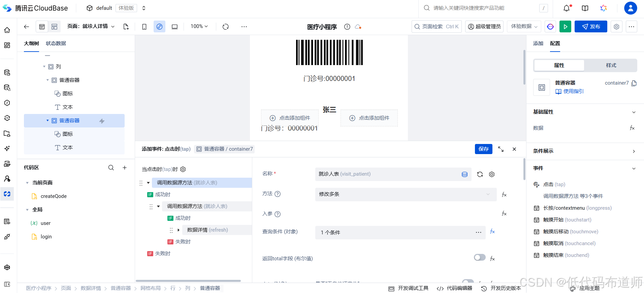Copy the container7 component ID
Screen dimensions: 644x293
pos(634,83)
